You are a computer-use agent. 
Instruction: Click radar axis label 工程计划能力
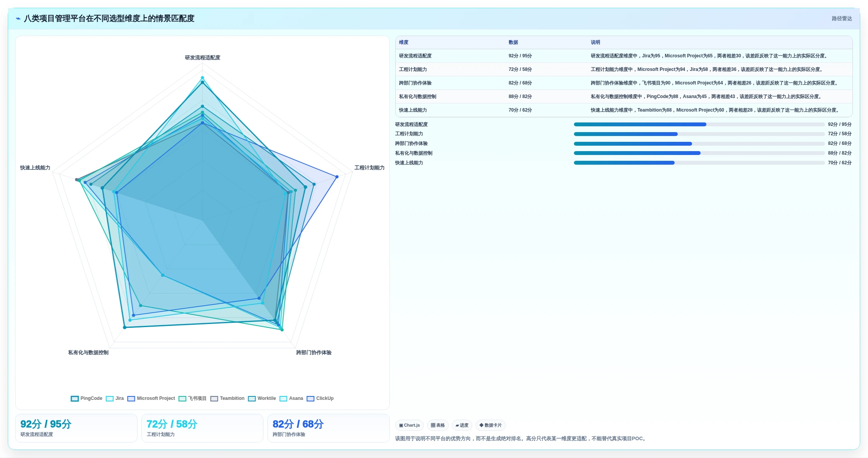click(369, 168)
